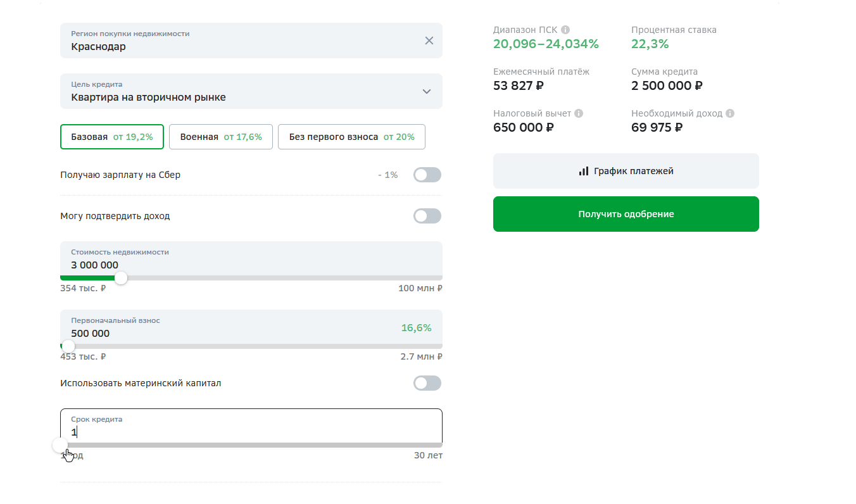Screen dimensions: 856x504
Task: Toggle Могу подтвердить доход switch
Action: click(x=427, y=216)
